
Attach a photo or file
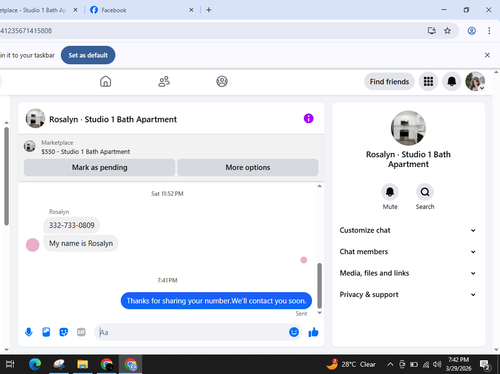46,332
